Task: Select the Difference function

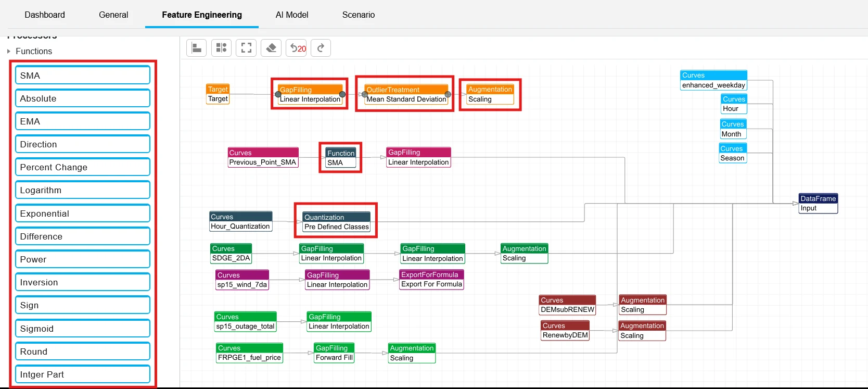Action: [83, 236]
